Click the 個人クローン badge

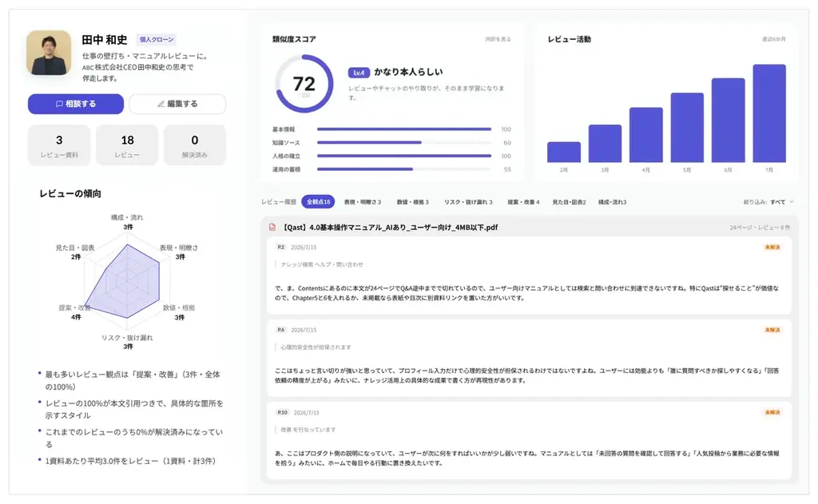[x=156, y=40]
